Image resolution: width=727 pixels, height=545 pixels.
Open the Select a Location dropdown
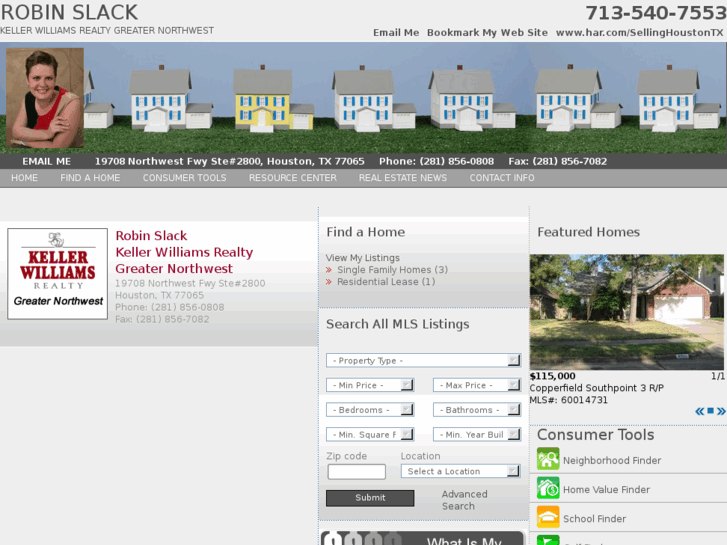[x=460, y=471]
